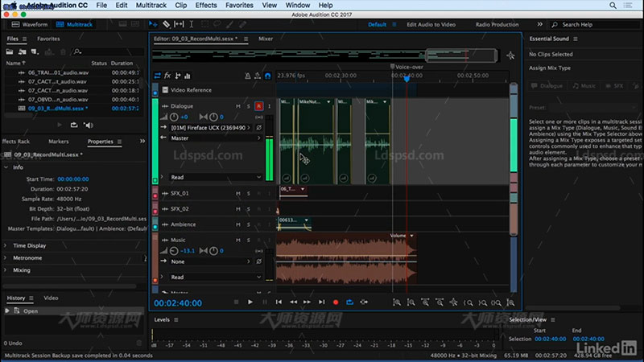The image size is (644, 362).
Task: Click the Play button in transport
Action: click(x=250, y=302)
